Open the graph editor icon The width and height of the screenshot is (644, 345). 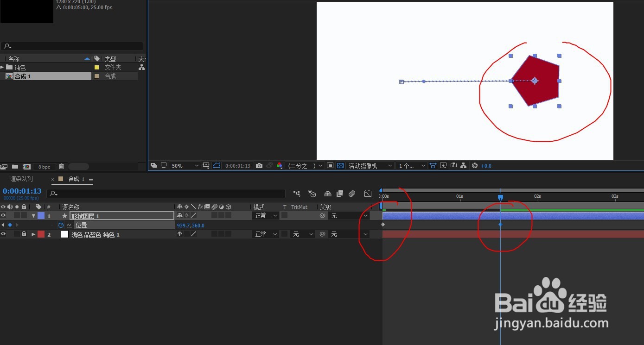click(x=368, y=194)
